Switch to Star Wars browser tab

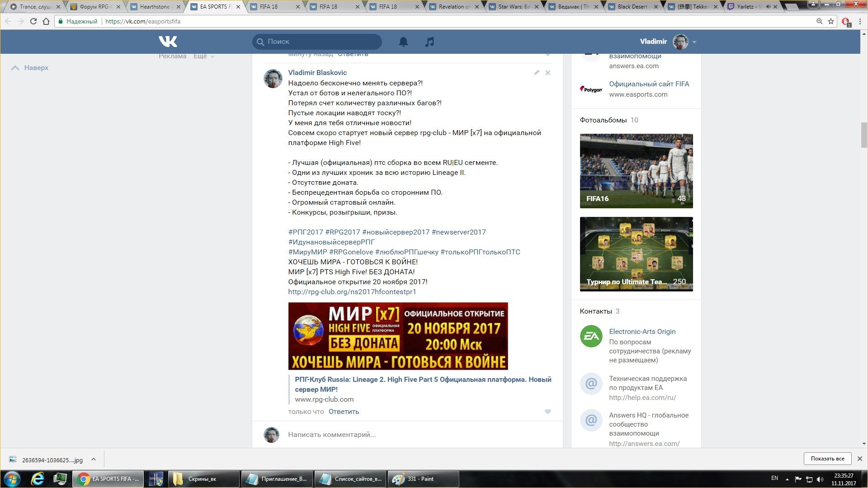point(513,7)
